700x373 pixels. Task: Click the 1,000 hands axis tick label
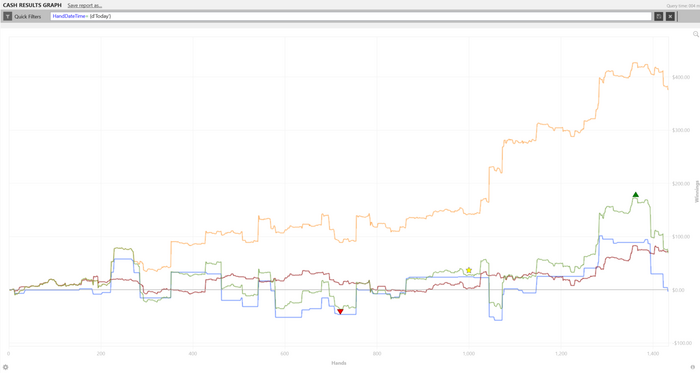tap(469, 353)
